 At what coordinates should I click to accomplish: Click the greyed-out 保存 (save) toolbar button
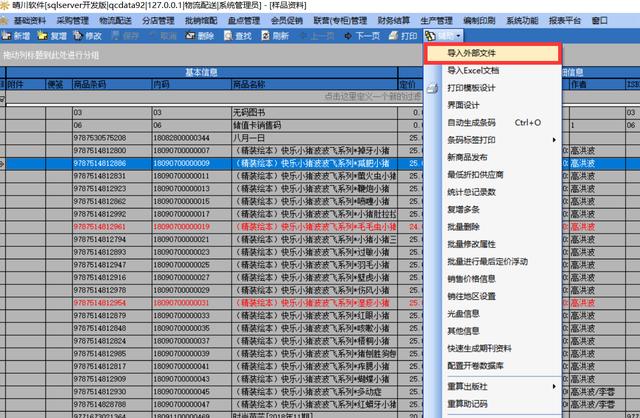[x=125, y=36]
